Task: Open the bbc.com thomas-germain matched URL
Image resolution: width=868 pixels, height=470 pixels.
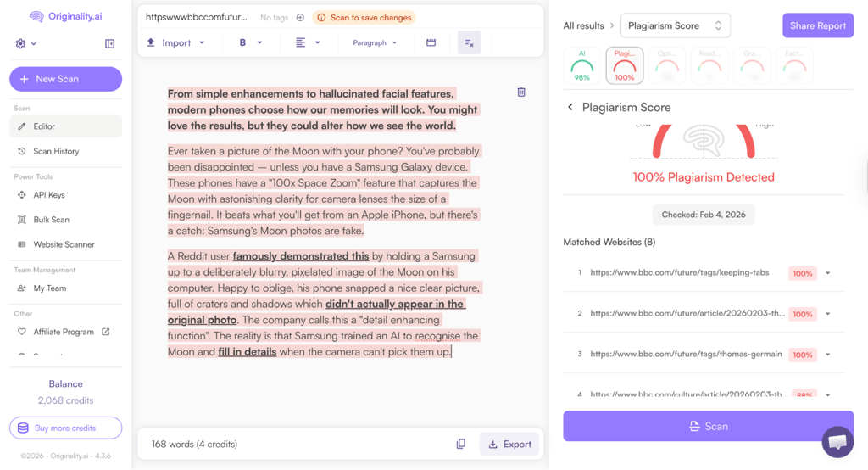Action: click(686, 354)
